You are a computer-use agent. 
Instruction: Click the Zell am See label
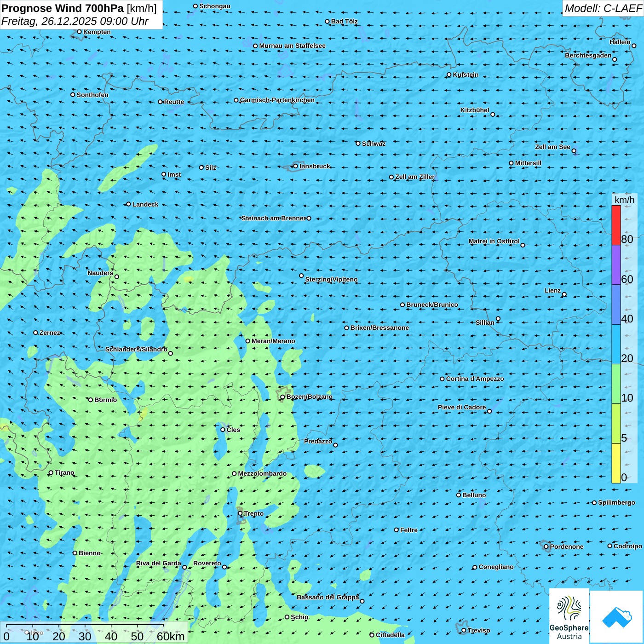click(552, 147)
